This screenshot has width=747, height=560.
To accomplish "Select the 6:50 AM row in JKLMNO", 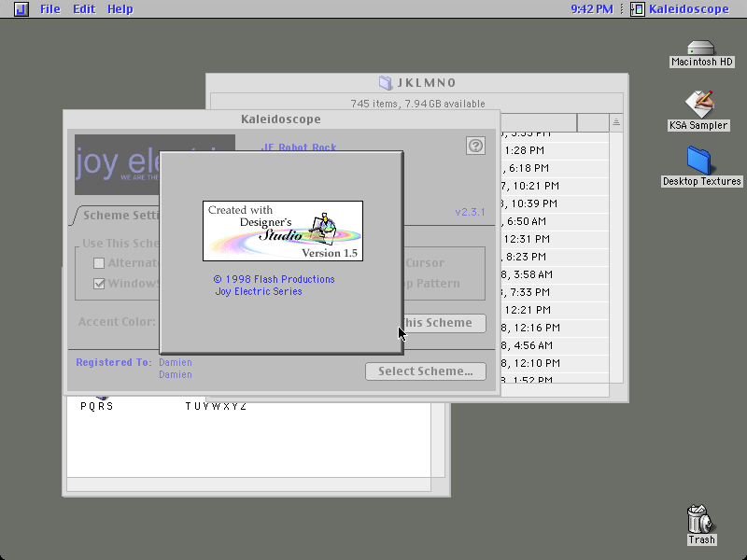I will coord(555,221).
